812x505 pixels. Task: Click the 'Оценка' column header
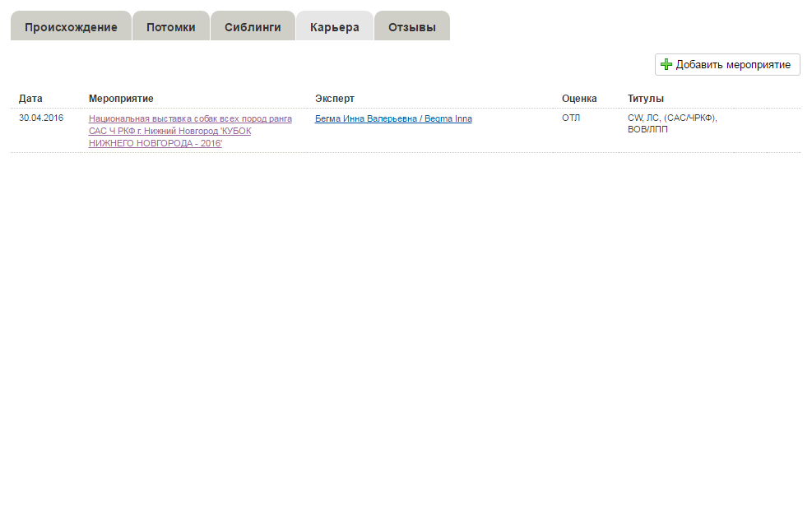pyautogui.click(x=579, y=99)
